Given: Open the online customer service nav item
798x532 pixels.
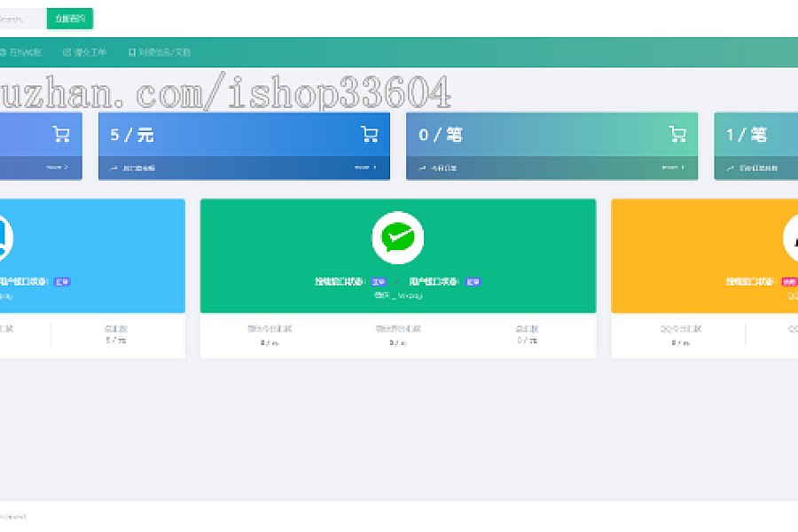Looking at the screenshot, I should tap(21, 52).
